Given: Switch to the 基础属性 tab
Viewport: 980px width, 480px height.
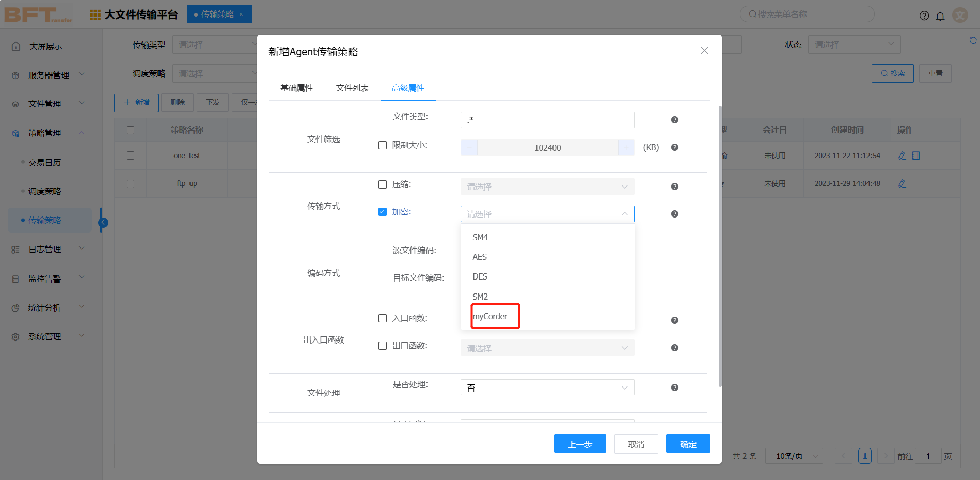Looking at the screenshot, I should click(296, 88).
